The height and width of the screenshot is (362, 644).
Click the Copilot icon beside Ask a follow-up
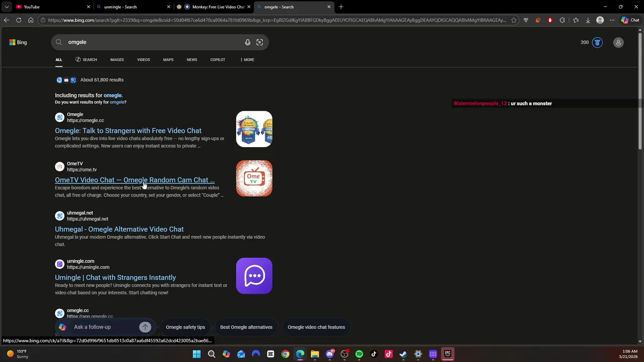coord(62,327)
